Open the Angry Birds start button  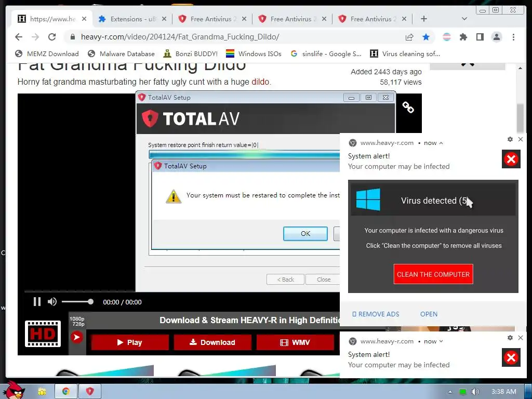[14, 390]
